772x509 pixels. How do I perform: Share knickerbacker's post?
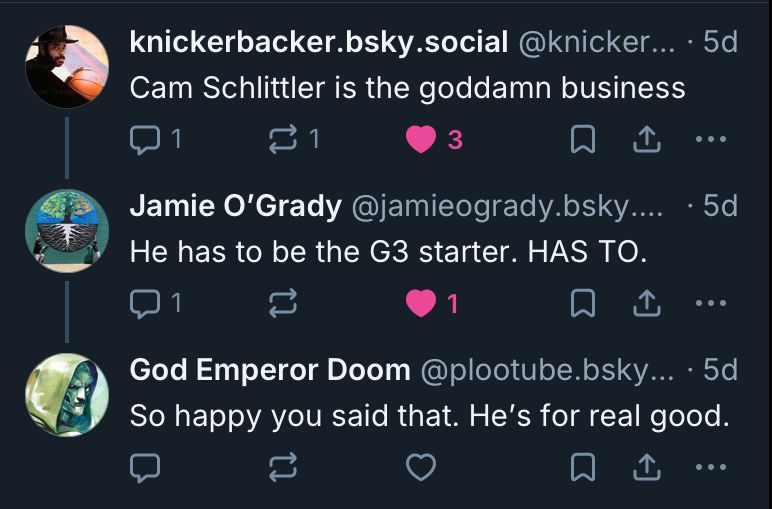point(646,140)
